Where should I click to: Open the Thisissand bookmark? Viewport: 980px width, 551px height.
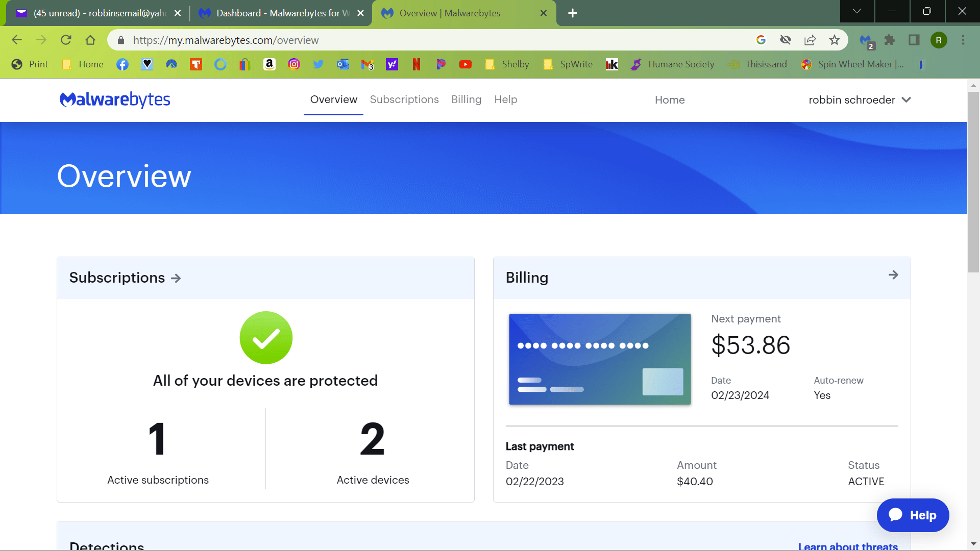(757, 64)
